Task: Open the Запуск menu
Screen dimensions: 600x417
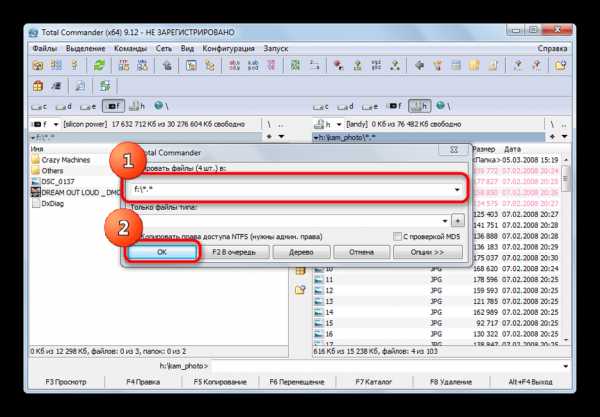Action: tap(276, 49)
